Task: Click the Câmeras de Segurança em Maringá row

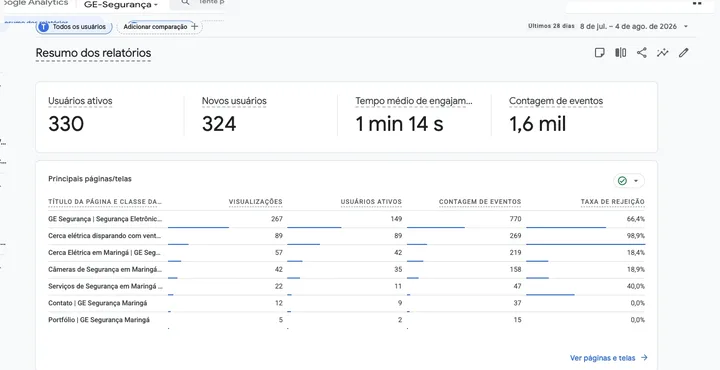Action: tap(346, 269)
